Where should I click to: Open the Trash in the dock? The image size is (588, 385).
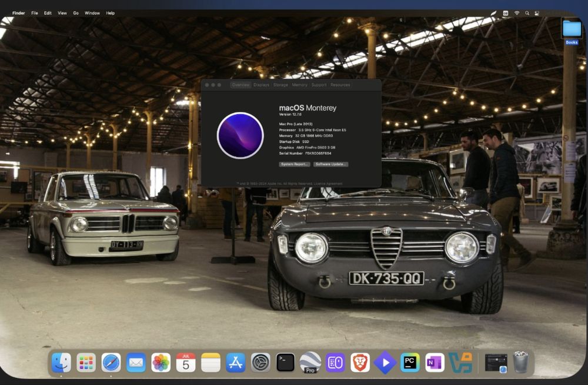(520, 362)
